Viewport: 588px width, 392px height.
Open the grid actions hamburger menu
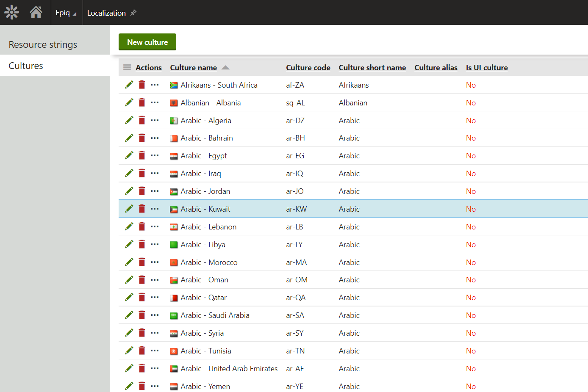(x=127, y=67)
